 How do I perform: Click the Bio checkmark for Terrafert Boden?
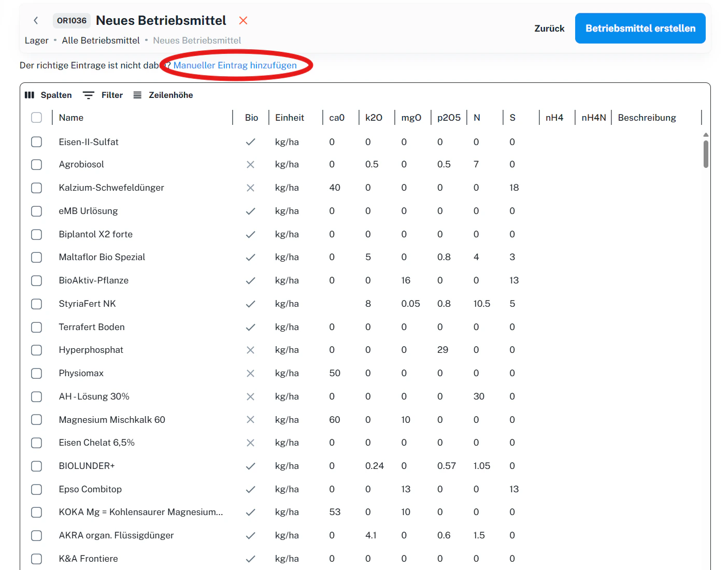coord(250,327)
